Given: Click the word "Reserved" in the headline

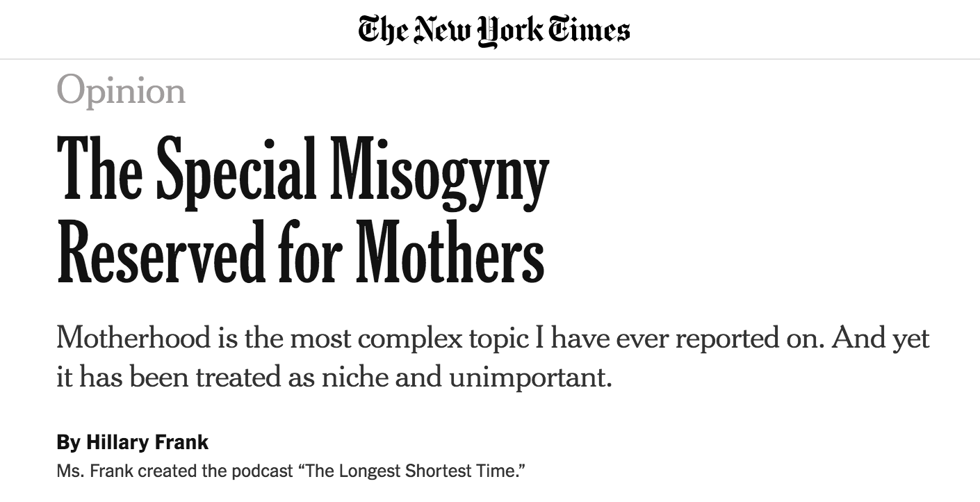Looking at the screenshot, I should click(160, 250).
